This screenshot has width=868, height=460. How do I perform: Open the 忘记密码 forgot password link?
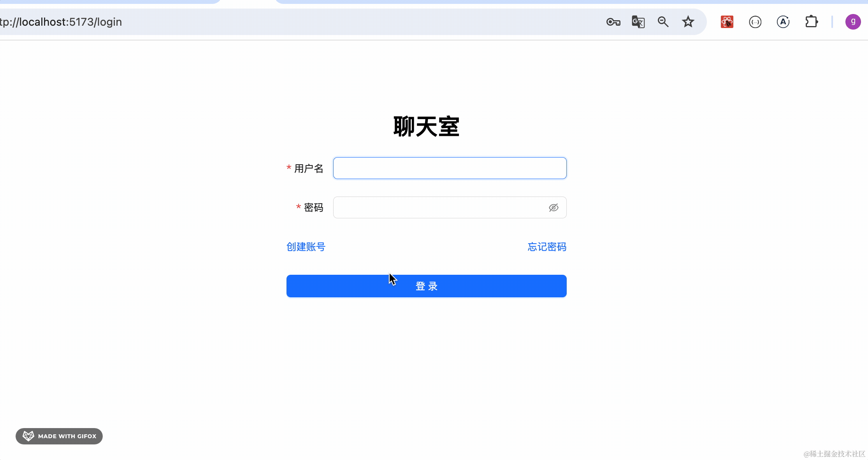(x=546, y=247)
